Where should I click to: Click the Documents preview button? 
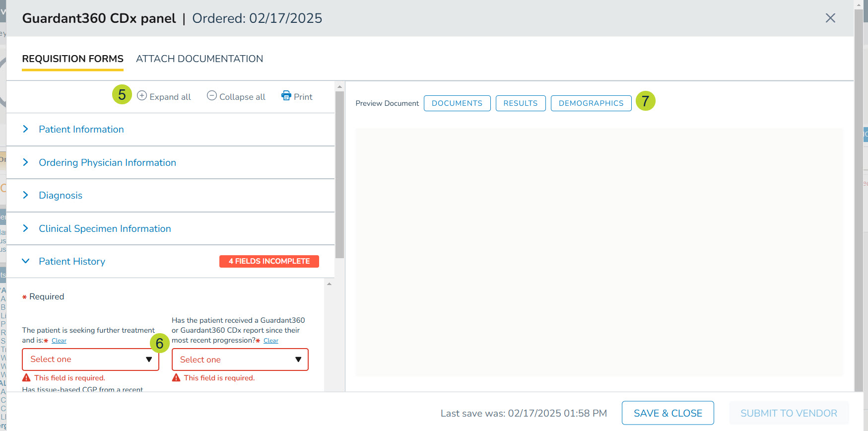click(457, 103)
